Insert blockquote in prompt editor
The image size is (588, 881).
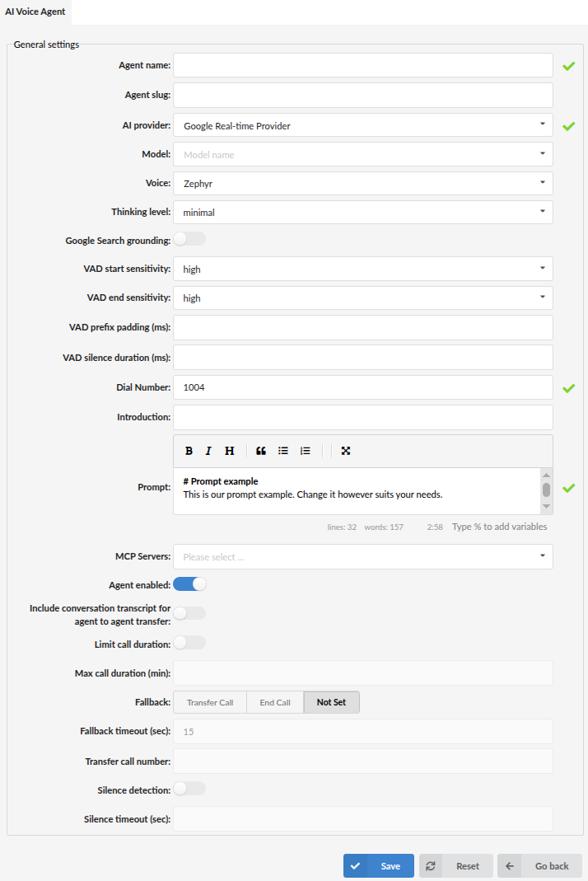pyautogui.click(x=260, y=451)
